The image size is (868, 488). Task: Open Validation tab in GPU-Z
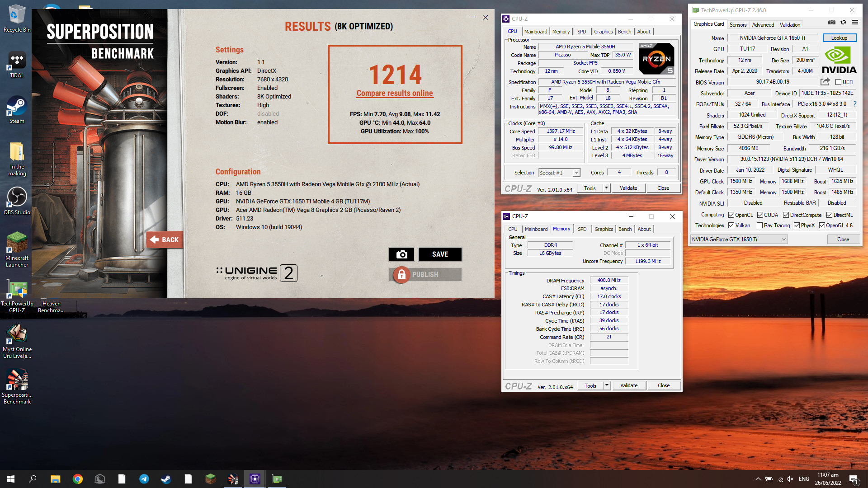coord(790,25)
